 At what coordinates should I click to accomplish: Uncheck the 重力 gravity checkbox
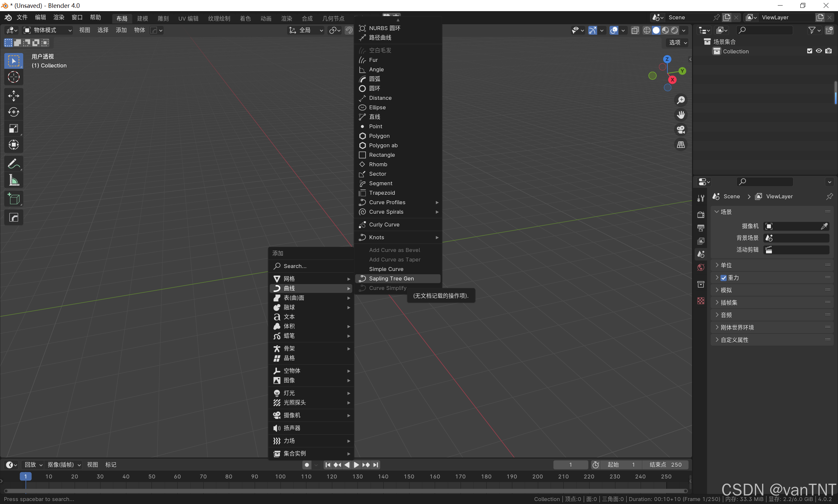pos(723,278)
